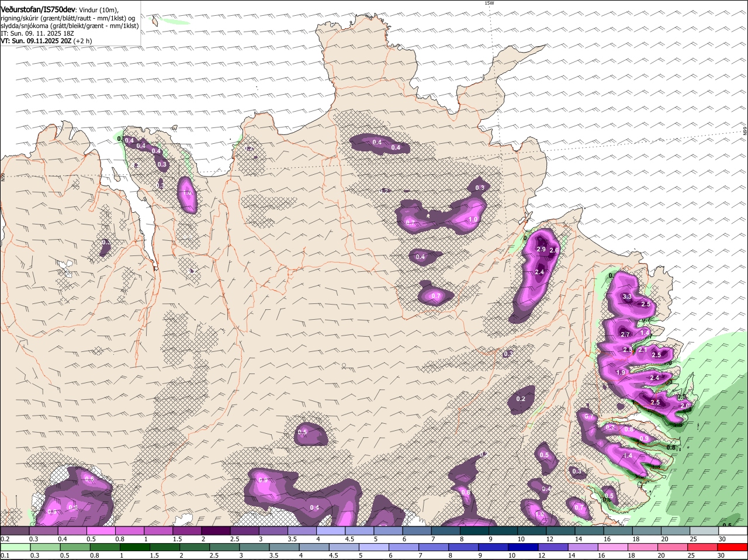Viewport: 748px width, 560px height.
Task: Pick the violet rain swatch starting at 12
Action: click(553, 547)
